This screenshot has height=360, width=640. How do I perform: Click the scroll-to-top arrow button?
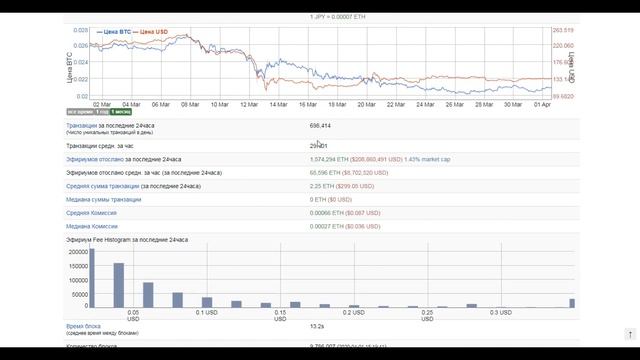click(630, 334)
